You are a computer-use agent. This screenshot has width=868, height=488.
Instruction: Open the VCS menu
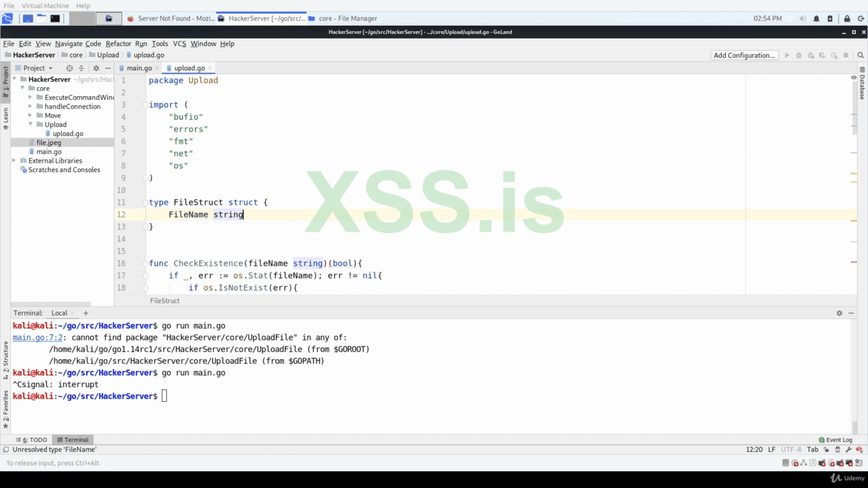point(179,43)
